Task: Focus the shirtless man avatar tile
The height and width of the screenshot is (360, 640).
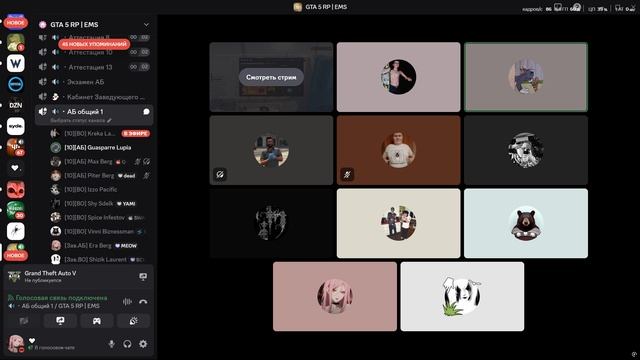Action: point(398,77)
